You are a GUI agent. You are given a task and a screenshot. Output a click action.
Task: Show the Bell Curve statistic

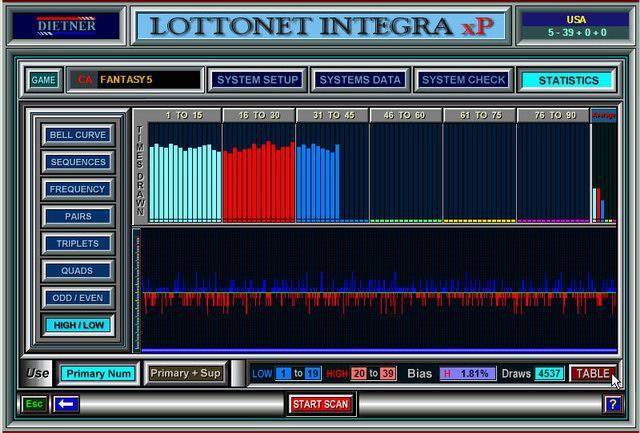77,135
